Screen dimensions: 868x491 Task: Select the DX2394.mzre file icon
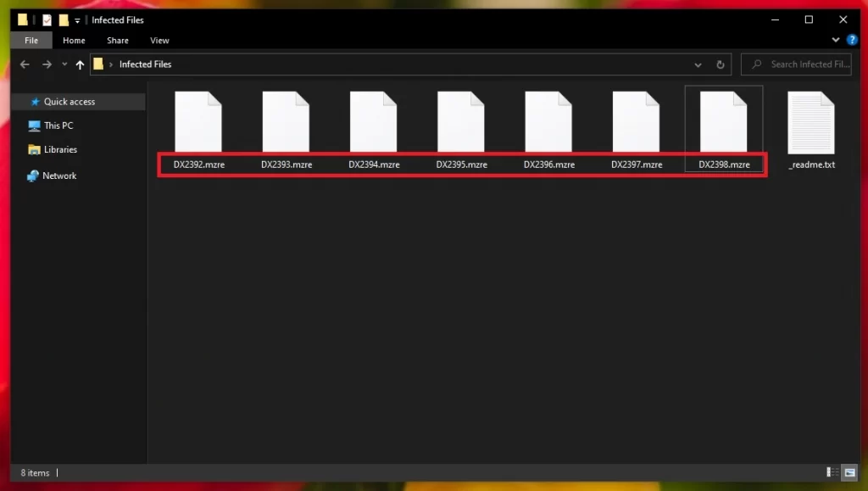click(x=373, y=121)
